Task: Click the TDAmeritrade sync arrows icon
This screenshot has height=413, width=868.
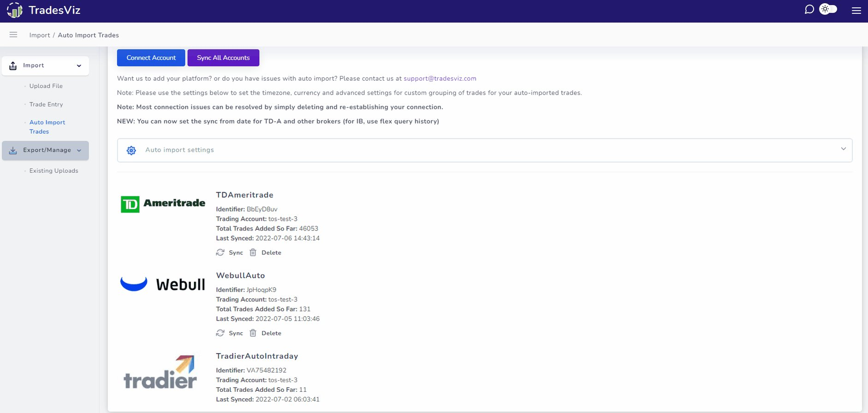Action: pos(220,253)
